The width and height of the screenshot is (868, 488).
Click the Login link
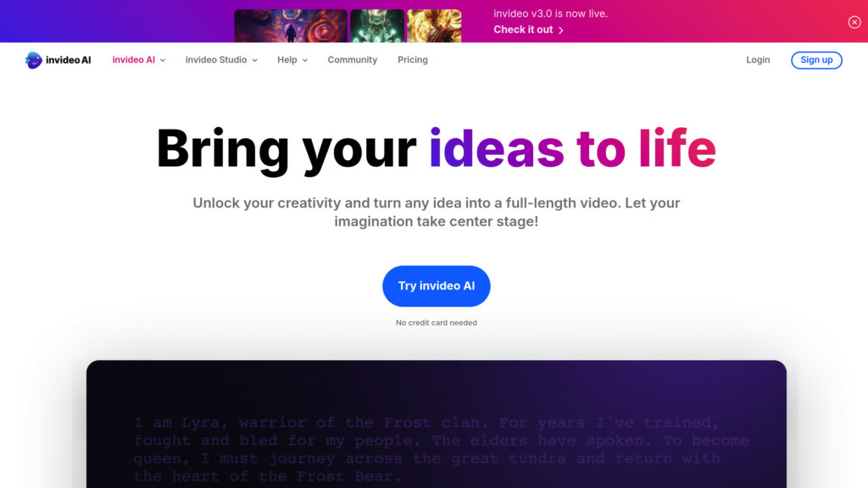[x=758, y=60]
